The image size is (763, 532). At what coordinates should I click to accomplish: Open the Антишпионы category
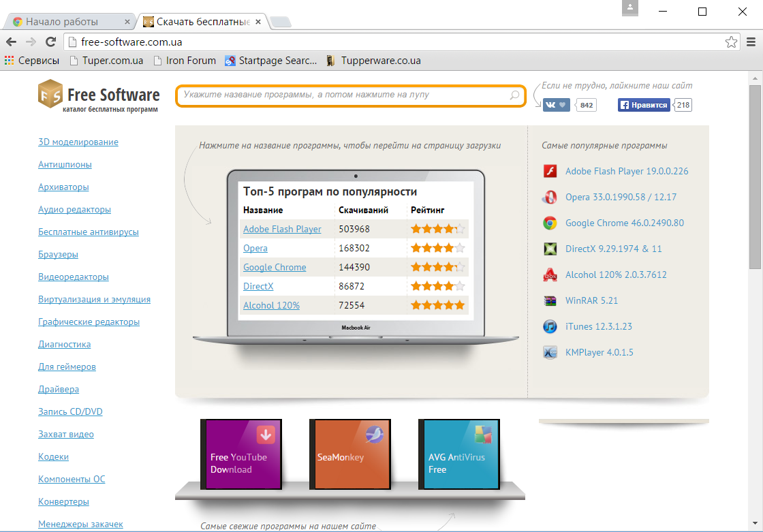(65, 165)
